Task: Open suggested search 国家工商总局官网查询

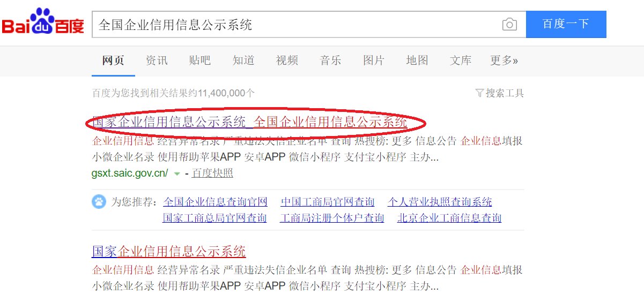Action: tap(214, 218)
